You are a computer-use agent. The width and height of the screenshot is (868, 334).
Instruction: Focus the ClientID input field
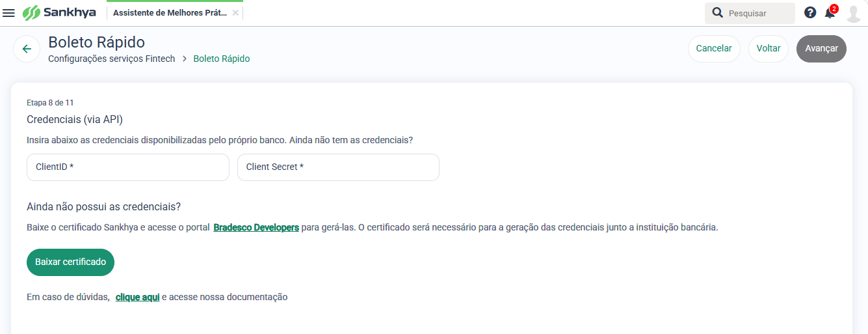128,167
